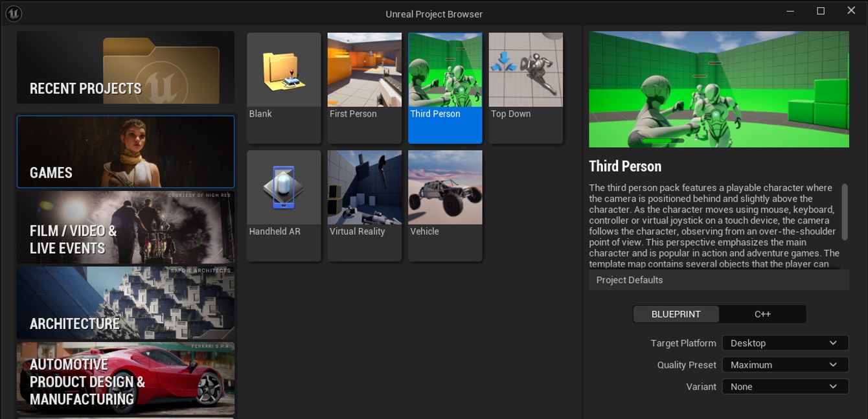This screenshot has width=868, height=419.
Task: Click the Third Person preview image
Action: click(x=718, y=89)
